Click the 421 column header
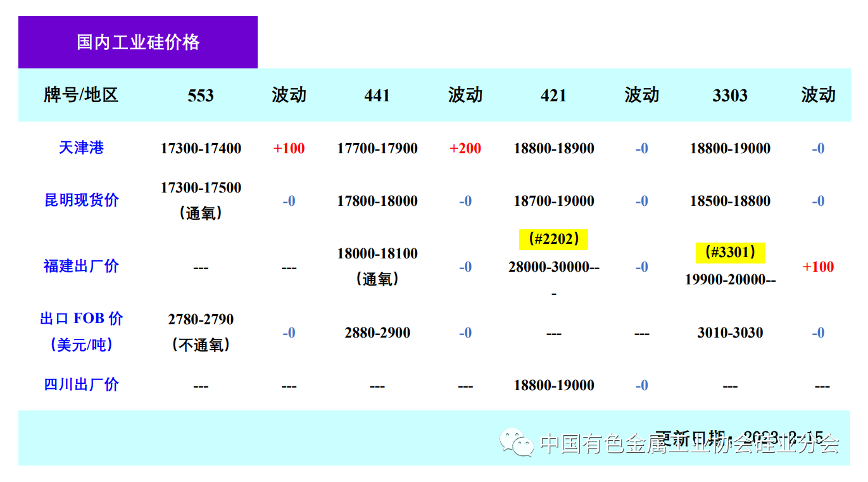Viewport: 868px width, 482px height. point(553,96)
